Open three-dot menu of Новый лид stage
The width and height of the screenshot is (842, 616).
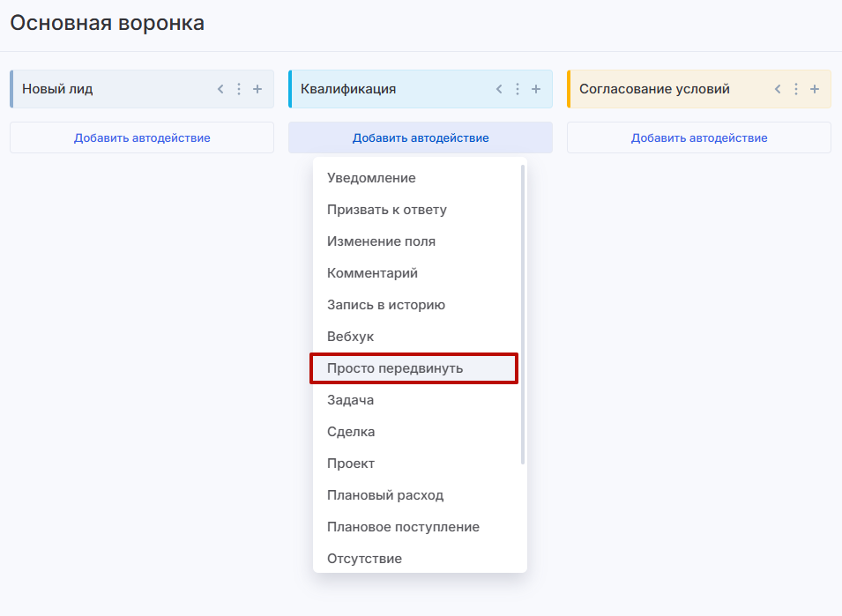click(x=238, y=89)
